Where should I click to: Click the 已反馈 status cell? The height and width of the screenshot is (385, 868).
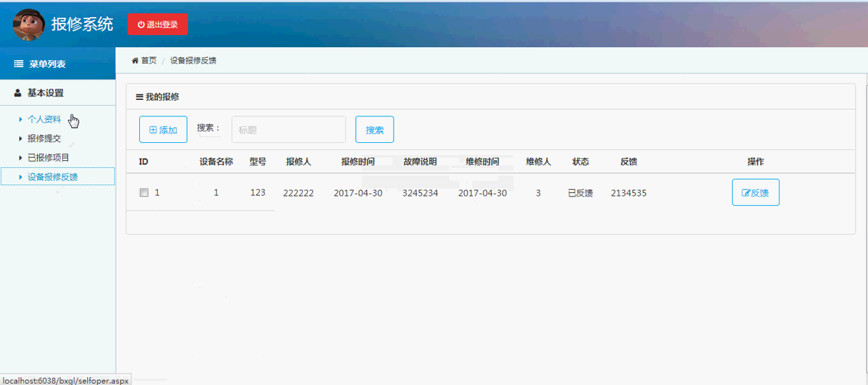(x=580, y=193)
